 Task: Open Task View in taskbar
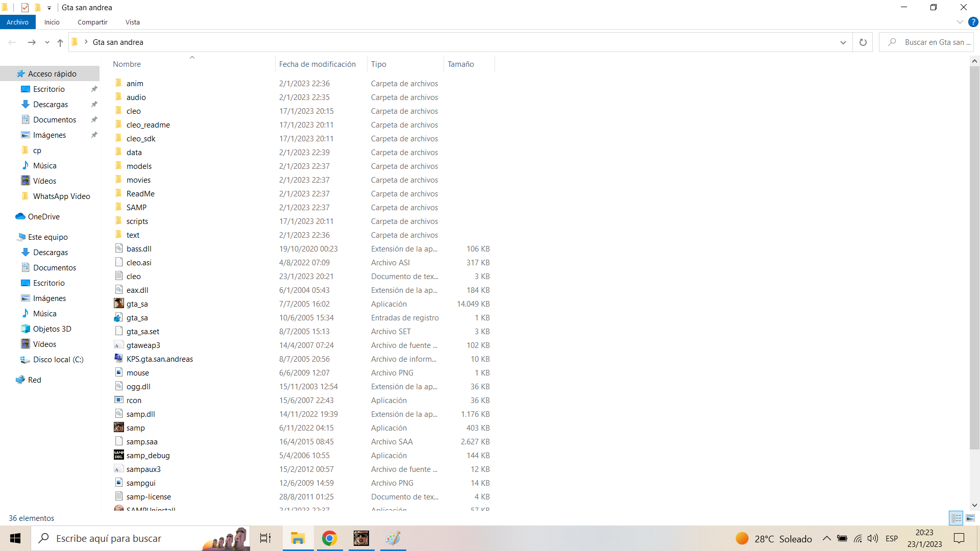click(265, 538)
